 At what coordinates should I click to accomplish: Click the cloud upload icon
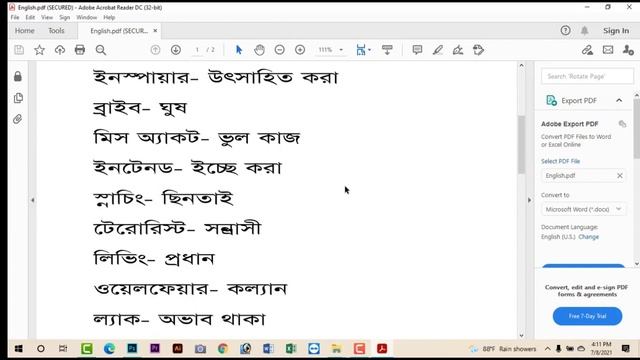(x=60, y=50)
